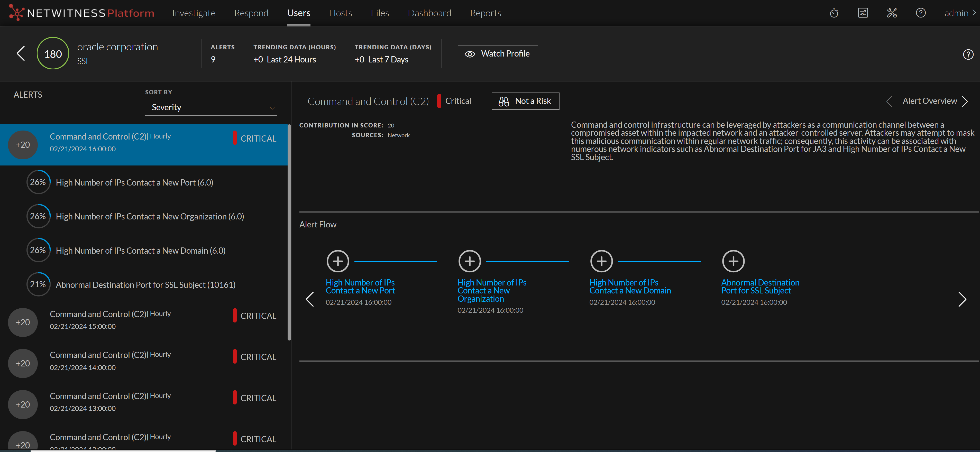This screenshot has height=452, width=980.
Task: Open High Number of IPs Contact a New Domain link
Action: [x=630, y=287]
